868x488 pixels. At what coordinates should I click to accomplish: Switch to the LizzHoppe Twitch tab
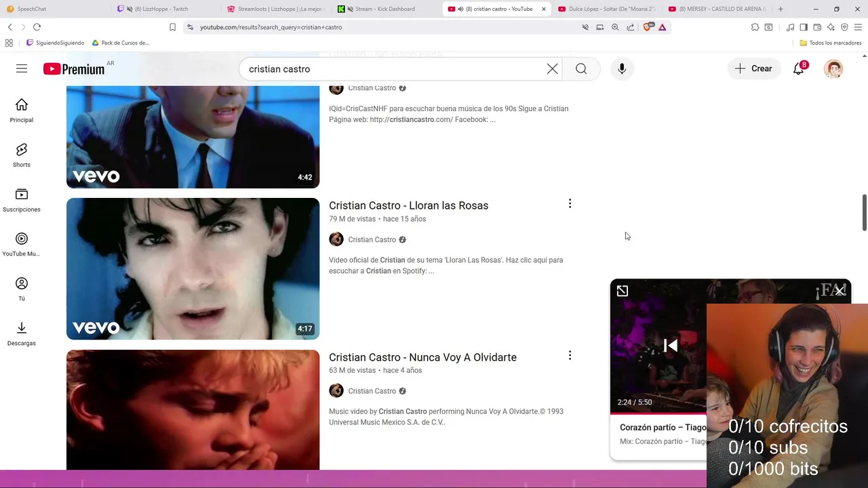pos(165,9)
